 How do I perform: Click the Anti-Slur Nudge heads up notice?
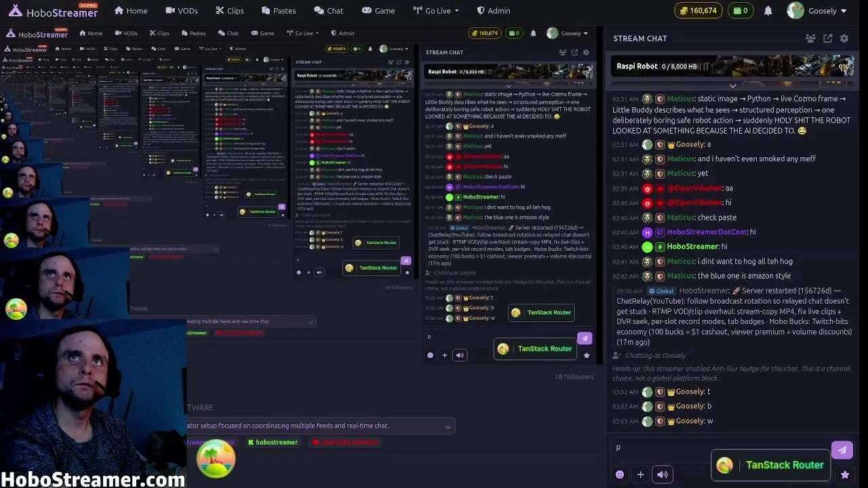pos(732,373)
